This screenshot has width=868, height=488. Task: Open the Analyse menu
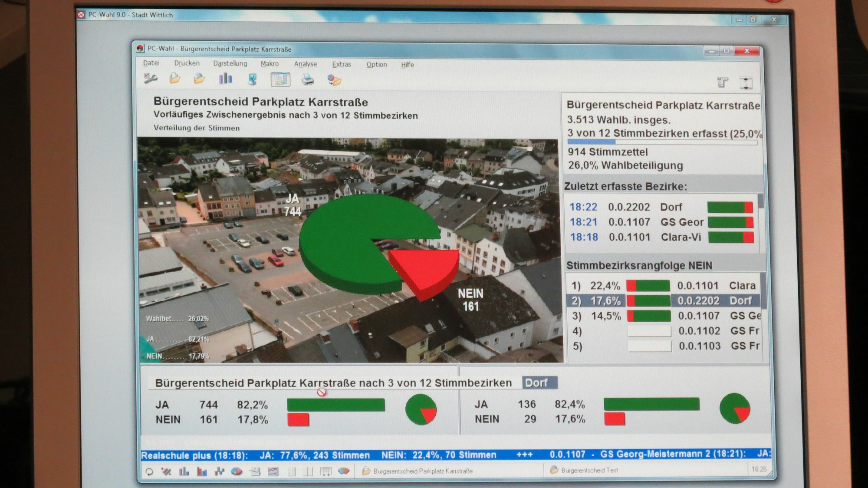point(305,64)
